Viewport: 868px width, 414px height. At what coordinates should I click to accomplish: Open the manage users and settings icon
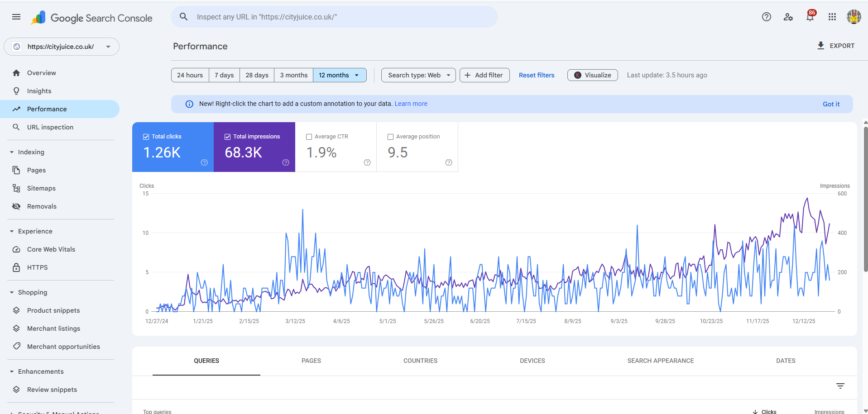[x=788, y=17]
